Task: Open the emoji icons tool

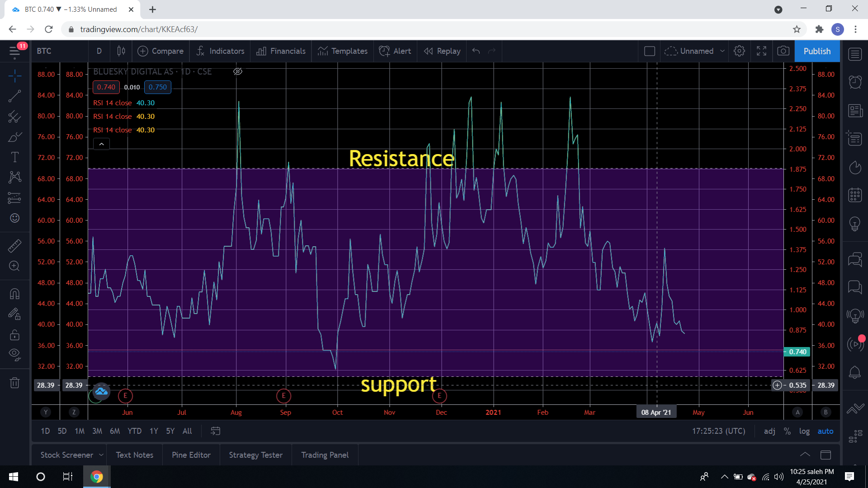Action: point(14,218)
